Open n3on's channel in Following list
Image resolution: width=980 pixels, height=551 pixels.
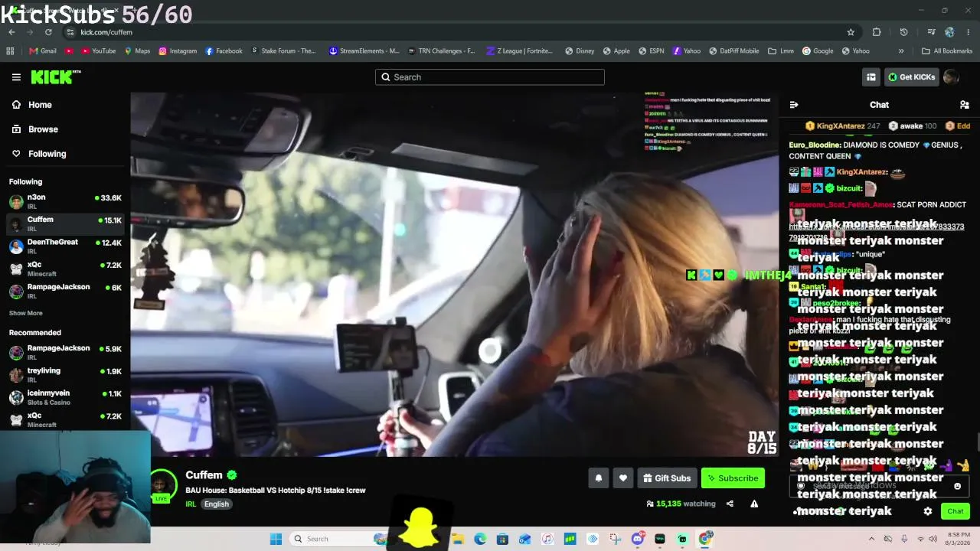click(x=65, y=201)
